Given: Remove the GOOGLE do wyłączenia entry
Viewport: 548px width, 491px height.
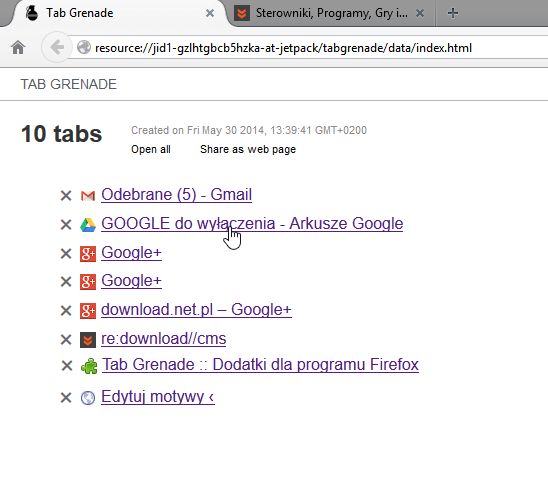Looking at the screenshot, I should click(x=66, y=225).
